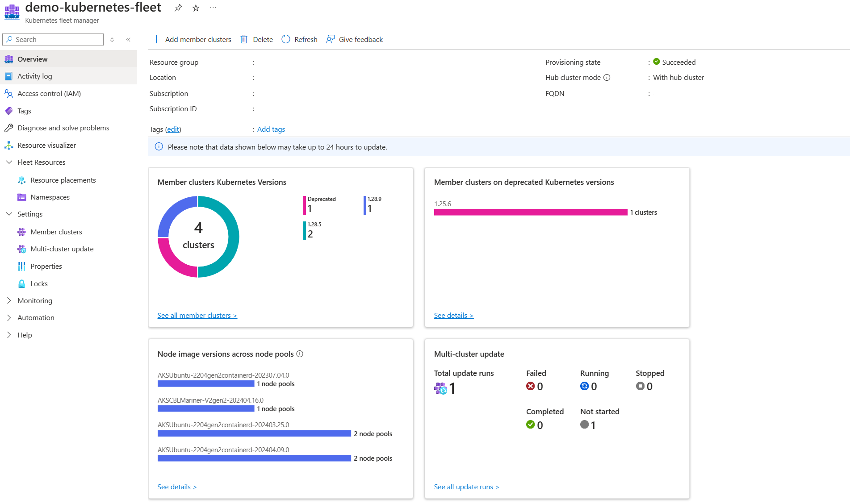The image size is (850, 504).
Task: Expand the Help section
Action: click(9, 335)
